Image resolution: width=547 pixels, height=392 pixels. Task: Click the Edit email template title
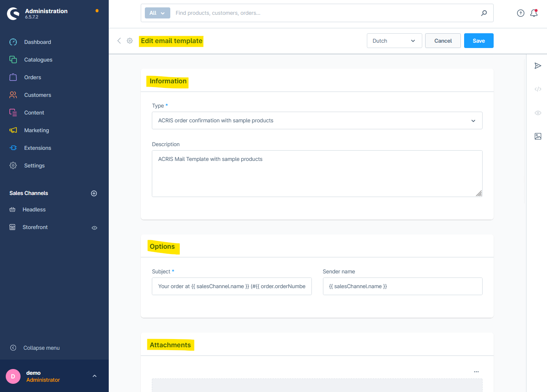click(x=172, y=41)
